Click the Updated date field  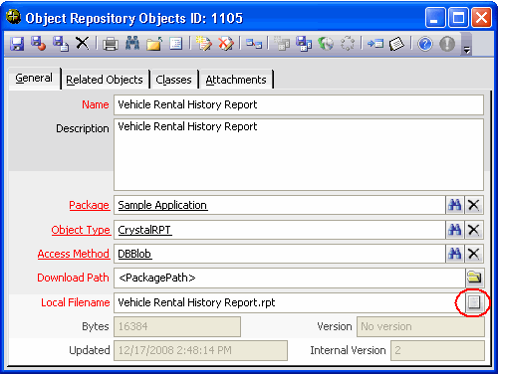(201, 350)
